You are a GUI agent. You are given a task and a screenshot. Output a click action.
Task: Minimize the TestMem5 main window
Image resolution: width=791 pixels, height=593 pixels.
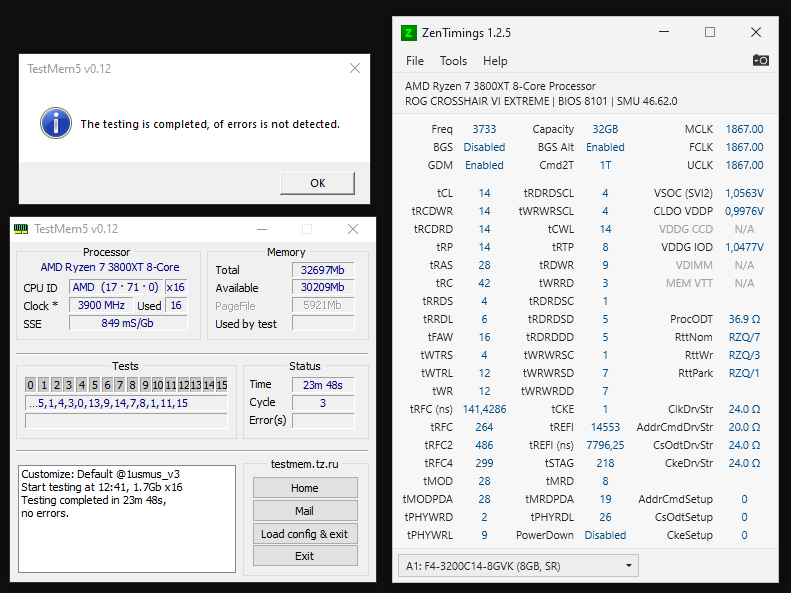[x=262, y=229]
